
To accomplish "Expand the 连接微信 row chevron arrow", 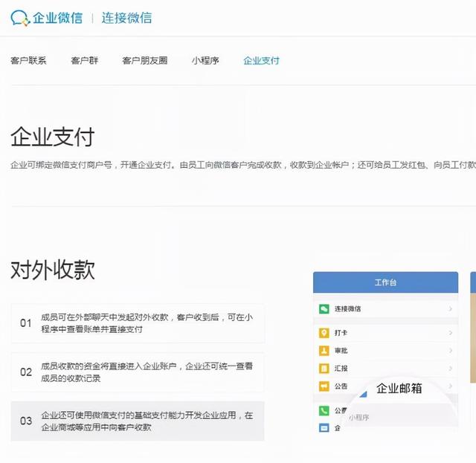I will click(x=450, y=308).
